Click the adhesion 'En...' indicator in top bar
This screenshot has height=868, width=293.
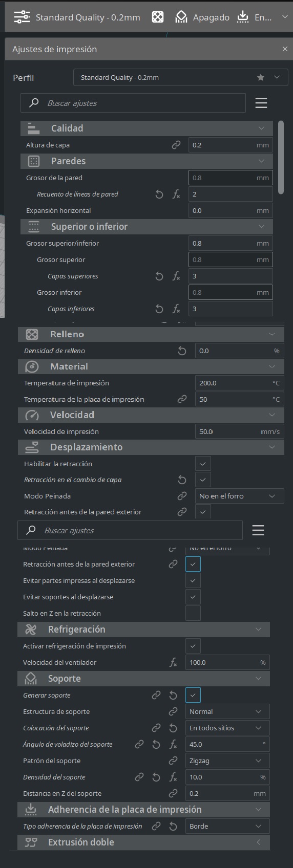(x=255, y=17)
